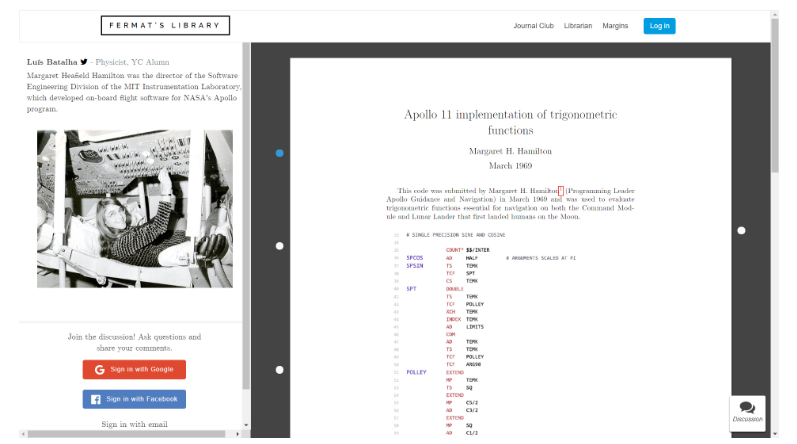Click the sidebar scroll down arrow
The image size is (797, 444).
[x=246, y=425]
